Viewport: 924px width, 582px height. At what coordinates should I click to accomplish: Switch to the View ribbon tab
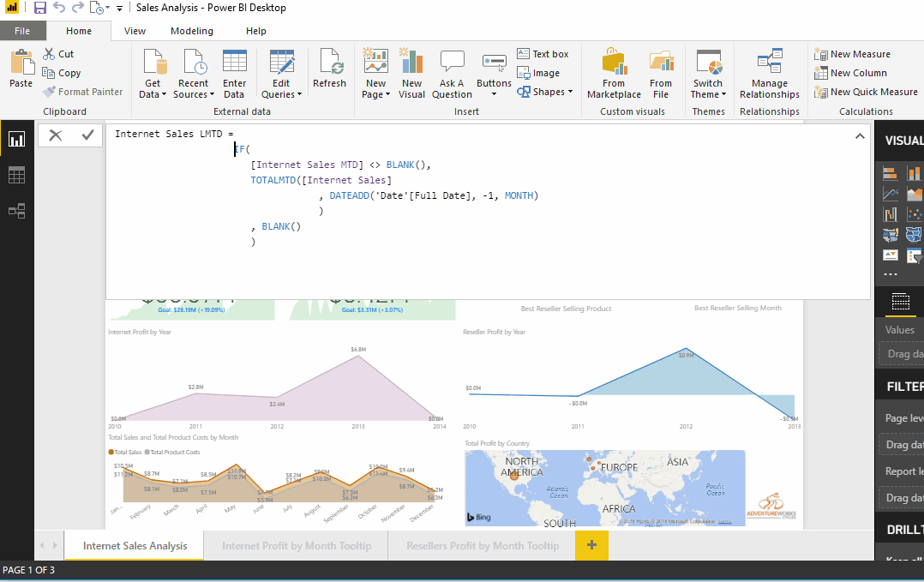[135, 31]
